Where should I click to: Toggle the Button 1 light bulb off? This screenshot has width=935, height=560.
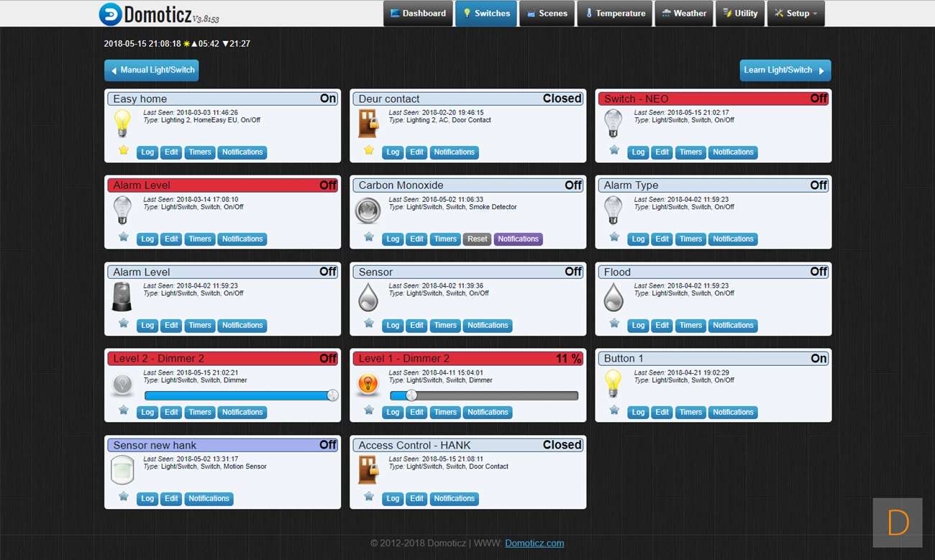pos(613,383)
